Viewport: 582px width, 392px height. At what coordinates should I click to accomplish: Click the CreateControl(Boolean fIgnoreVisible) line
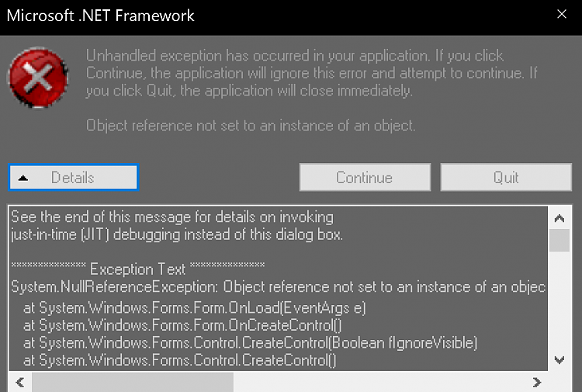250,342
